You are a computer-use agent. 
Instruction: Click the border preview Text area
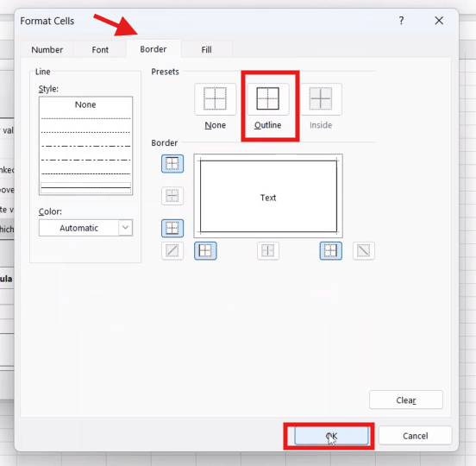point(268,196)
